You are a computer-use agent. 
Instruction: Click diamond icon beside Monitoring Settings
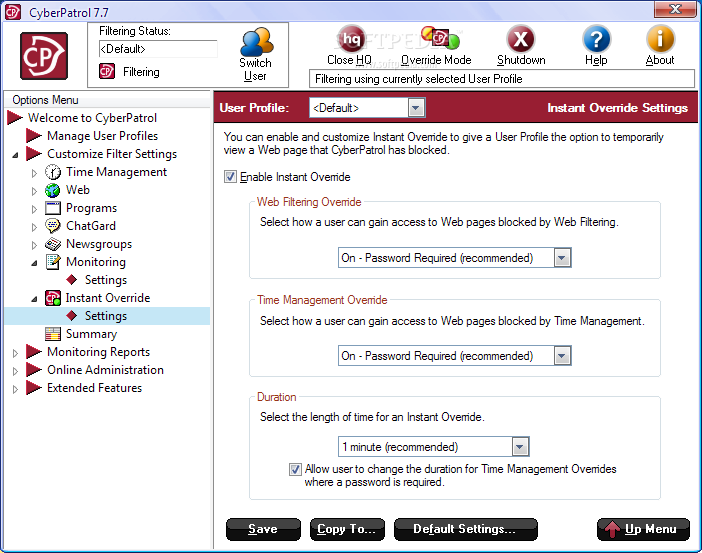72,280
